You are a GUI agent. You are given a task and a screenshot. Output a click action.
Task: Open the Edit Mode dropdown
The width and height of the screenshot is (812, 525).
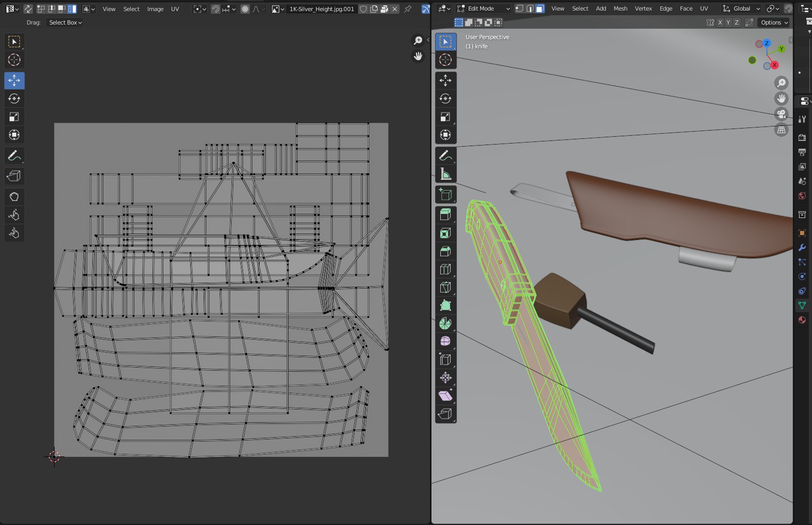(483, 8)
